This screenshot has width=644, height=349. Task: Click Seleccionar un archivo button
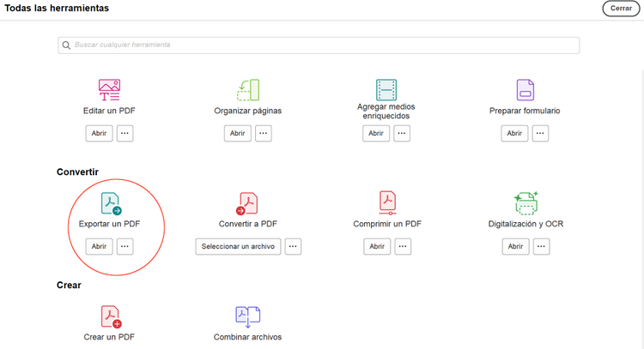pyautogui.click(x=238, y=246)
